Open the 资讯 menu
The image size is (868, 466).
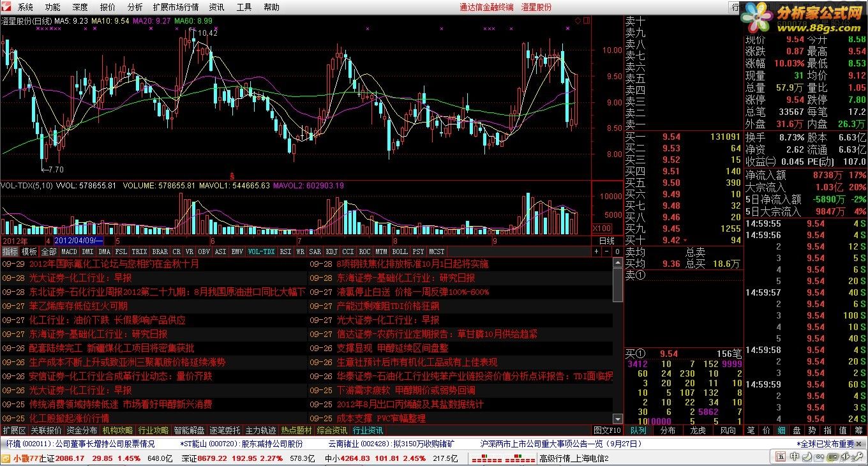click(x=216, y=8)
